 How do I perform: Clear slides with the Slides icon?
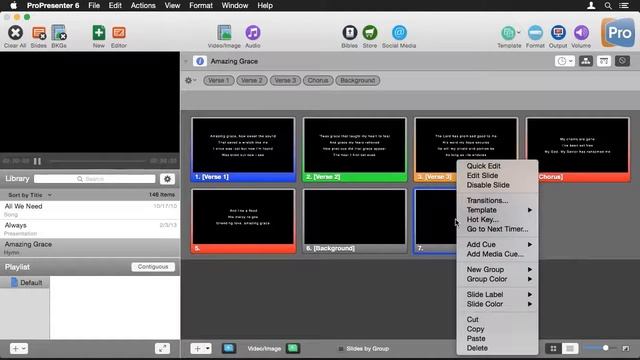coord(39,33)
